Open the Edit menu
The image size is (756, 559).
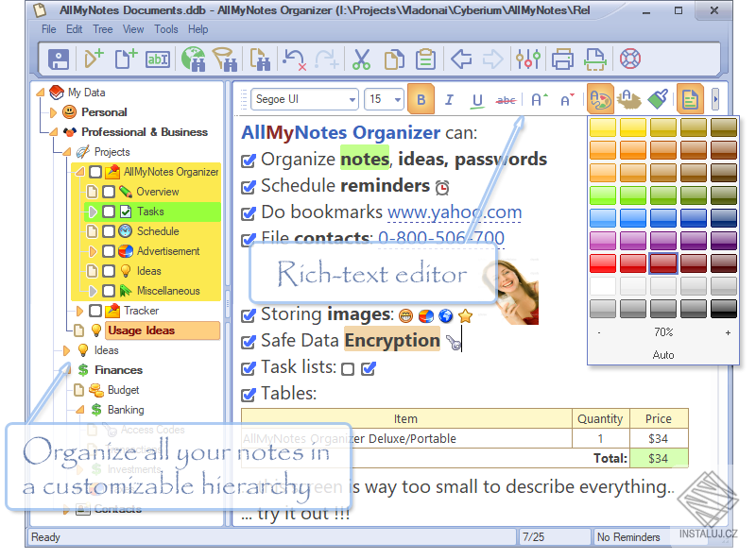(75, 29)
